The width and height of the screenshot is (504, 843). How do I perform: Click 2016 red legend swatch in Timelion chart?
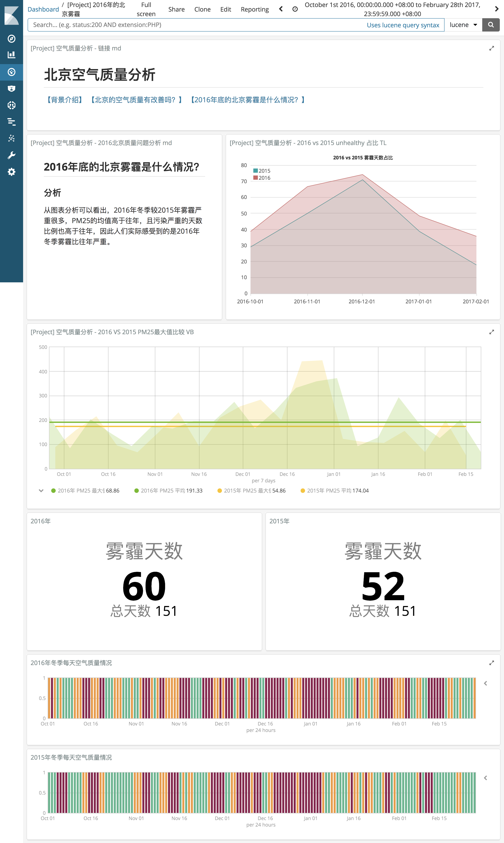click(x=255, y=178)
